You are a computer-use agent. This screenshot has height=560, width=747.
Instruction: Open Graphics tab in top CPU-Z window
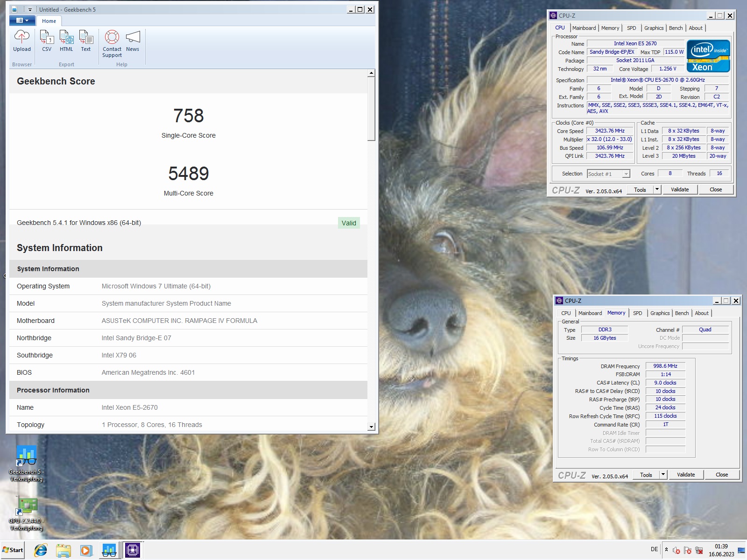[654, 28]
